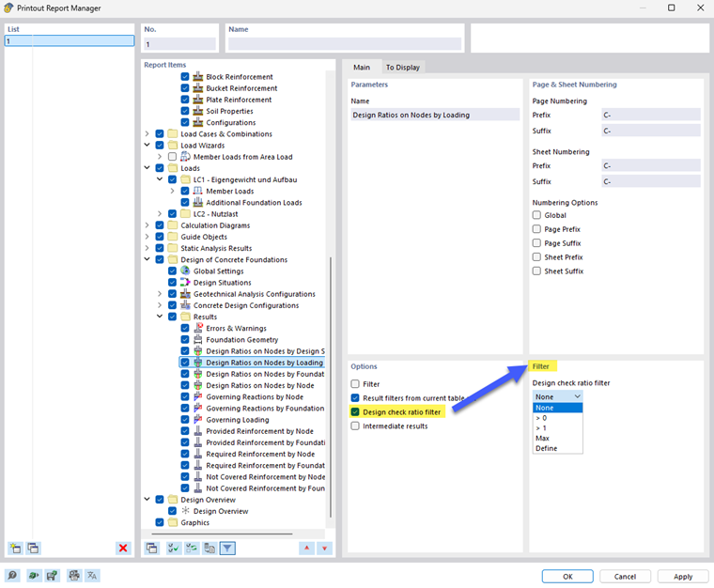
Task: Click the report Name field at top
Action: coord(345,44)
